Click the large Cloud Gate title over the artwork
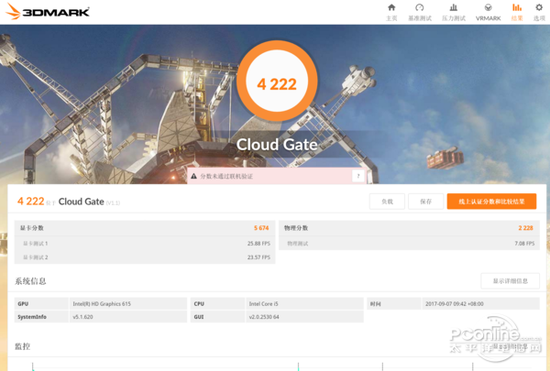 click(277, 144)
